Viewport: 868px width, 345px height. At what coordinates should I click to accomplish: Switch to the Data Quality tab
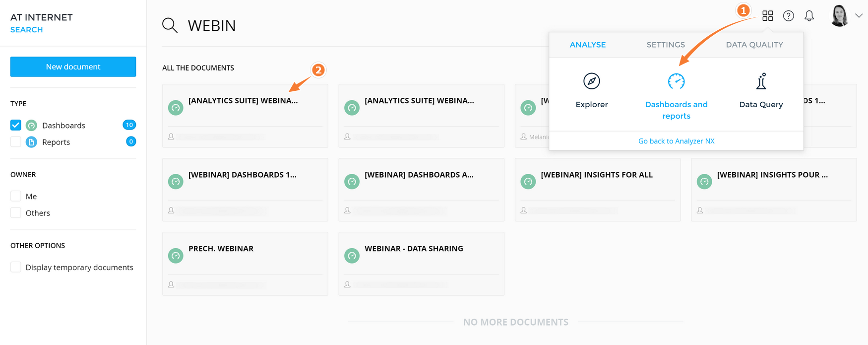754,45
